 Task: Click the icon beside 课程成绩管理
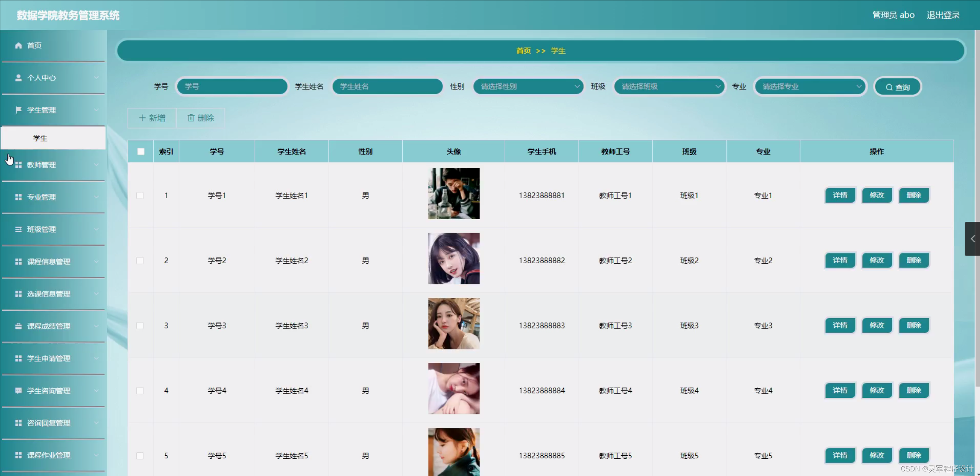pyautogui.click(x=18, y=326)
